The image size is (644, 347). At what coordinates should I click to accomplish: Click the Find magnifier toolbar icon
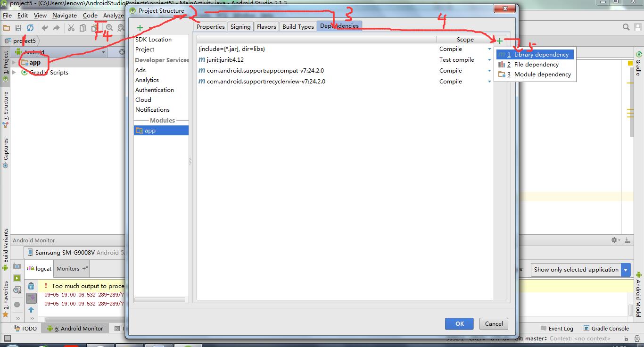(109, 28)
